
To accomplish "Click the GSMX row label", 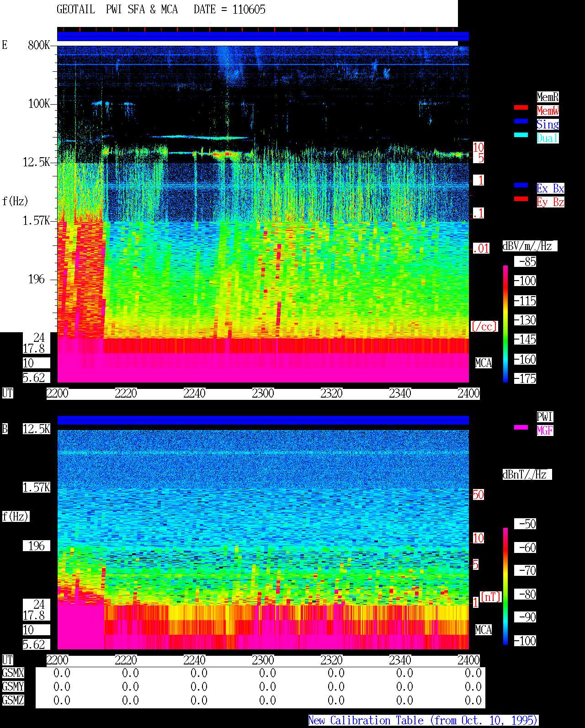I will coord(13,673).
